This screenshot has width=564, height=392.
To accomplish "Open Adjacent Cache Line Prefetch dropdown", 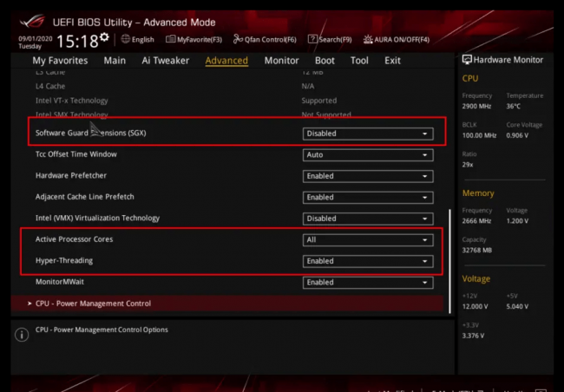I will [368, 197].
